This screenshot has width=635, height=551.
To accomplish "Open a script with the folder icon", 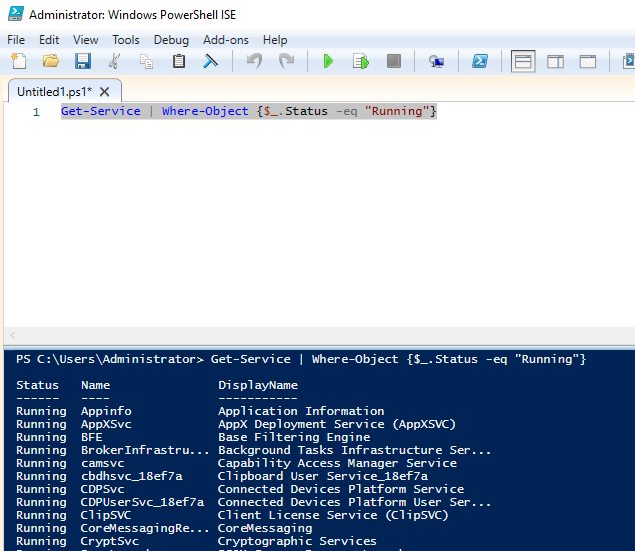I will click(x=50, y=62).
